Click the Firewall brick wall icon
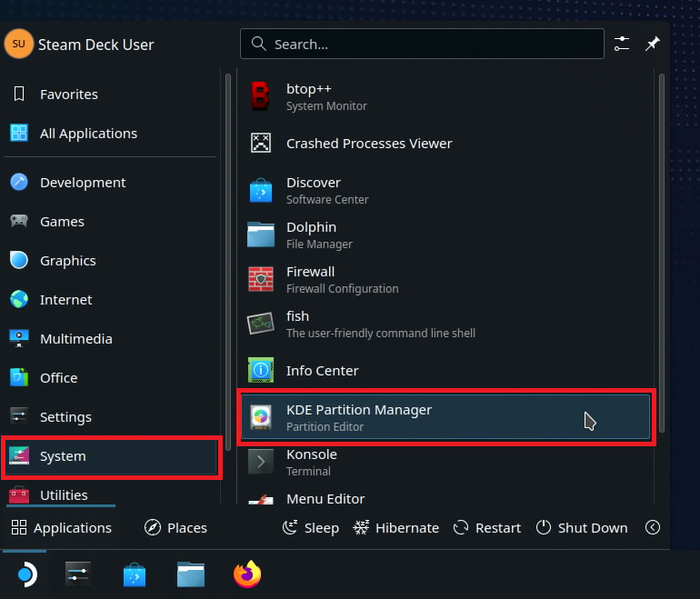Image resolution: width=700 pixels, height=599 pixels. 261,279
